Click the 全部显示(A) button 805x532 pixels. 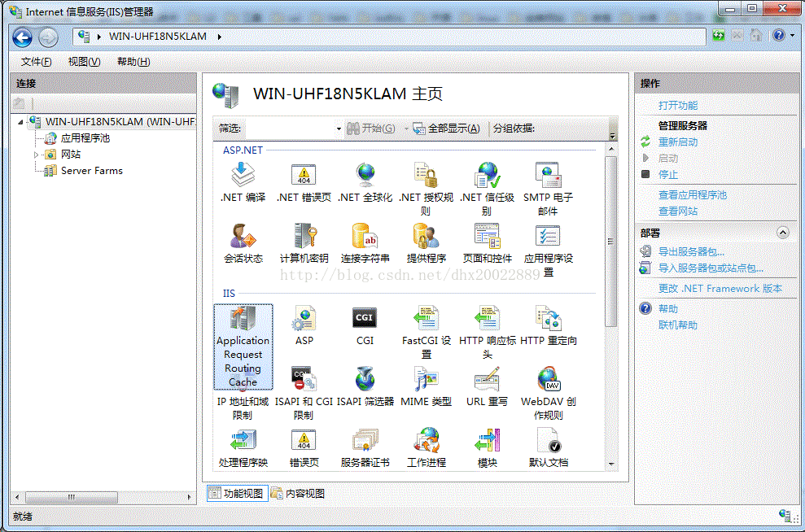[447, 129]
